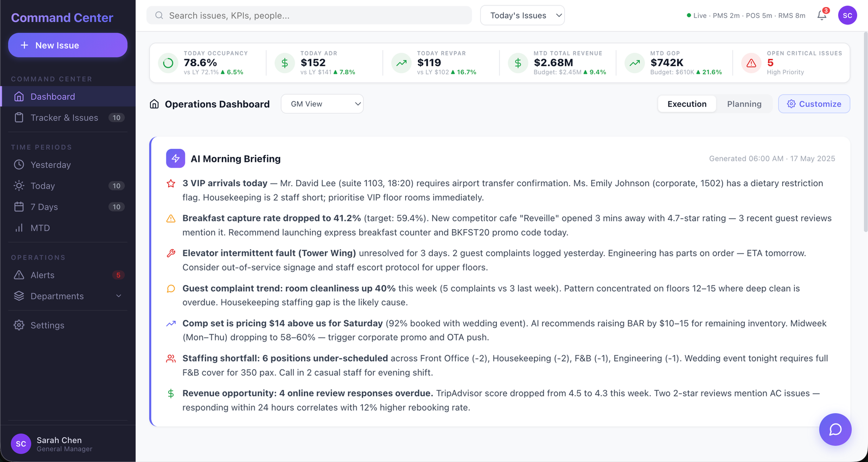Click the 78.6% occupancy value
Viewport: 868px width, 462px height.
tap(200, 62)
